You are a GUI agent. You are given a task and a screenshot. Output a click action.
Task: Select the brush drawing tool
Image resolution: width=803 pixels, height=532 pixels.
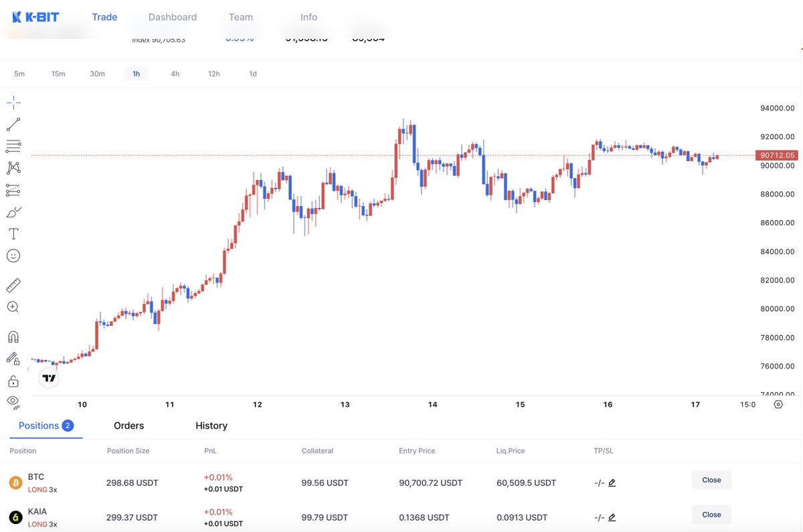[13, 212]
